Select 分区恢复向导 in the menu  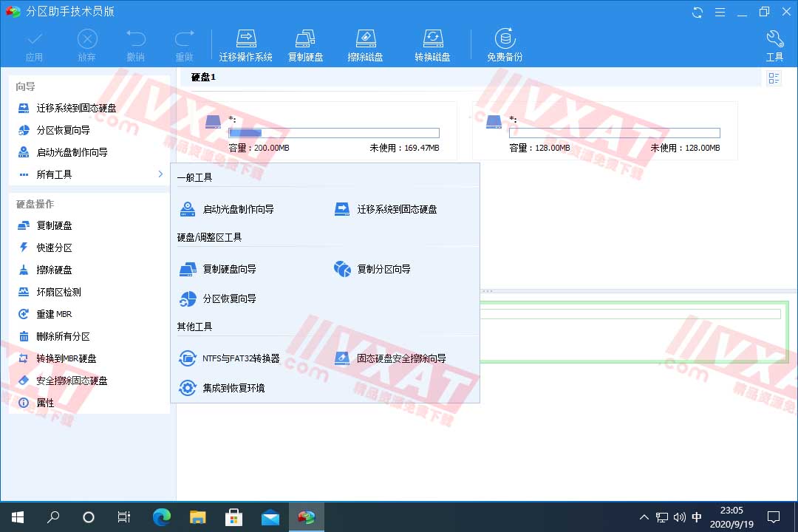pos(231,299)
